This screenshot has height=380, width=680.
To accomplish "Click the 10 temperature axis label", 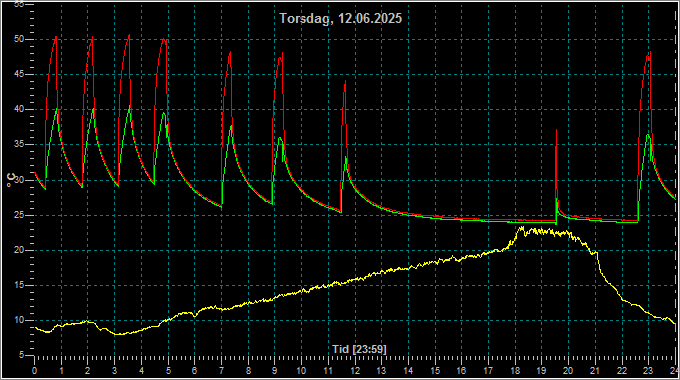I will point(18,321).
